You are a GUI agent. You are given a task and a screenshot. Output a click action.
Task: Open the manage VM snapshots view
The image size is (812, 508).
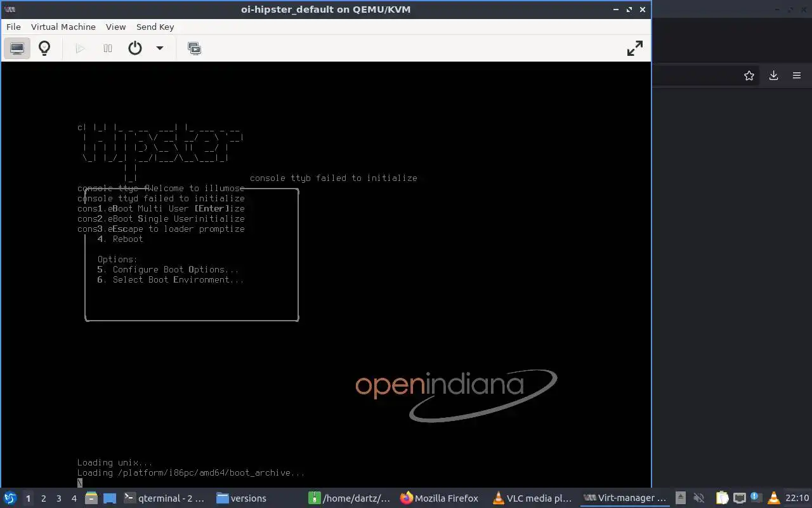click(195, 48)
